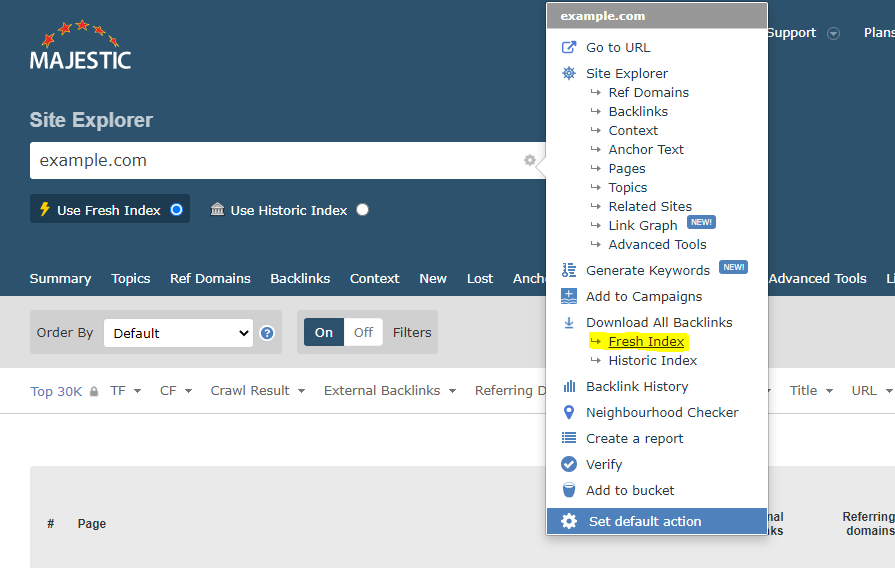
Task: Click the Neighbourhood Checker pin icon
Action: tap(569, 412)
